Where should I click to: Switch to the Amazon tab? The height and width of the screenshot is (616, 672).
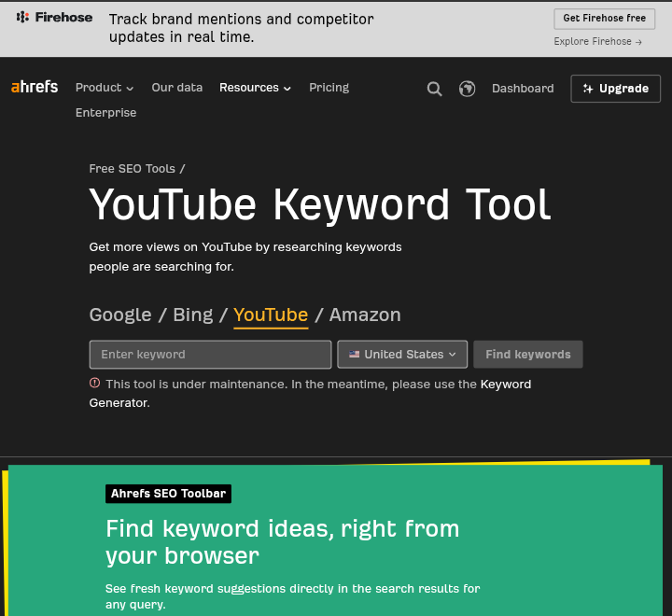tap(365, 315)
